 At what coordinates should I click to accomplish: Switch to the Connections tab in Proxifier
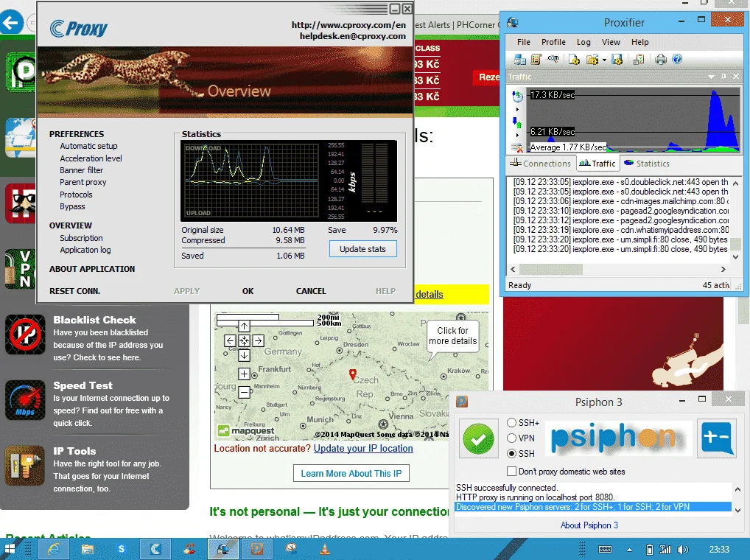[x=541, y=164]
